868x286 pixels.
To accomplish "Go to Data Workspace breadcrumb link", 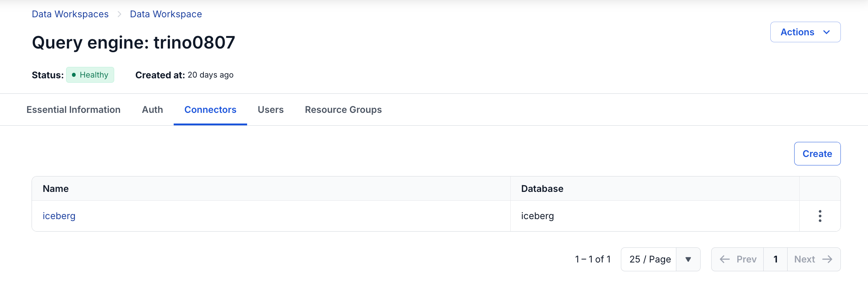I will pos(166,14).
